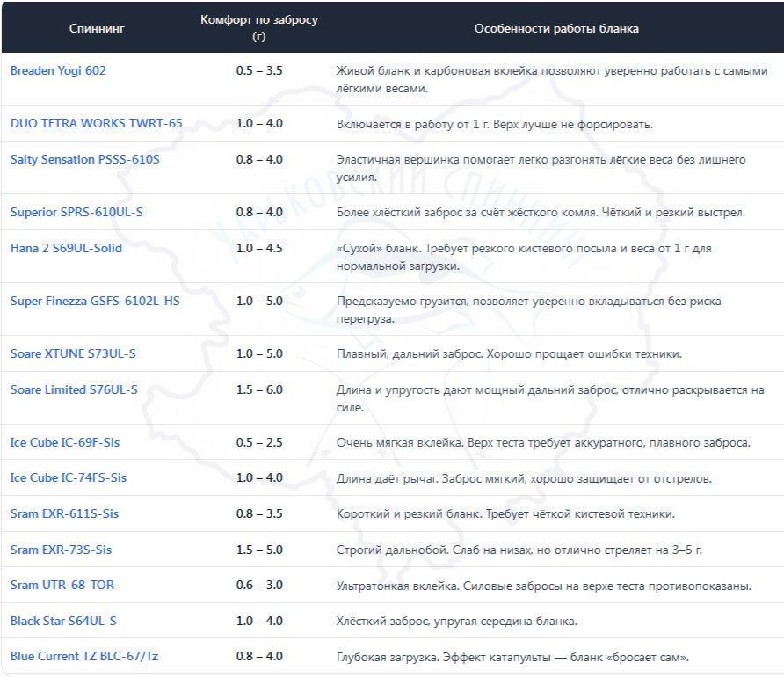Open Super Finezza GSFS-6102L-HS link
This screenshot has width=784, height=677.
click(95, 301)
